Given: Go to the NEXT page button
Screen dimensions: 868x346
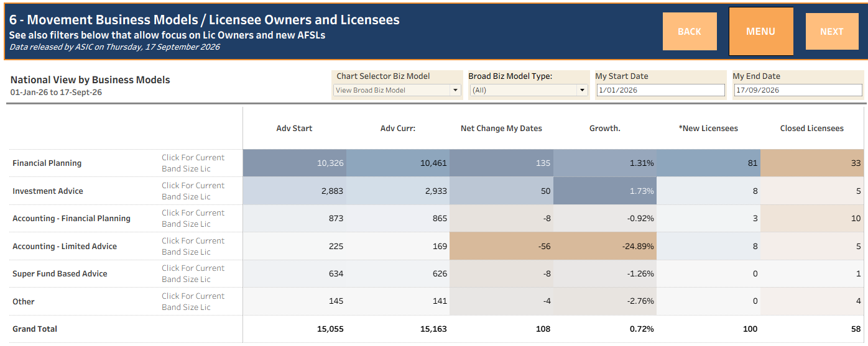Looking at the screenshot, I should (x=832, y=32).
